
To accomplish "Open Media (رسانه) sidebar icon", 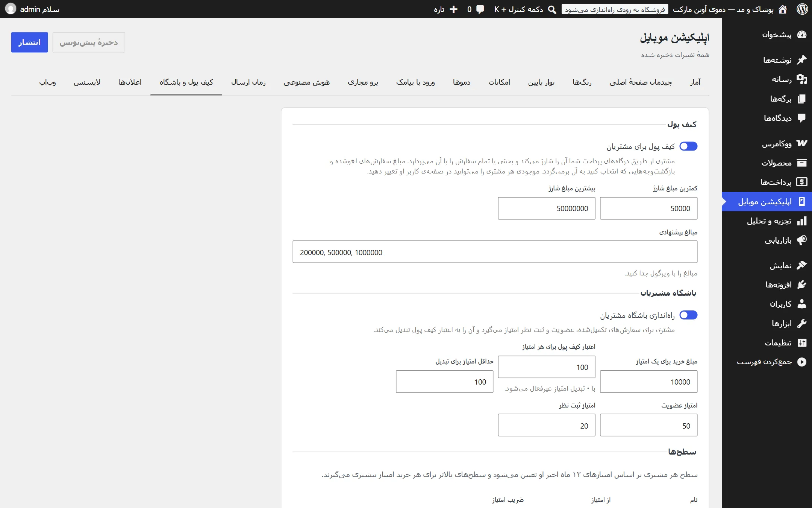I will 801,79.
